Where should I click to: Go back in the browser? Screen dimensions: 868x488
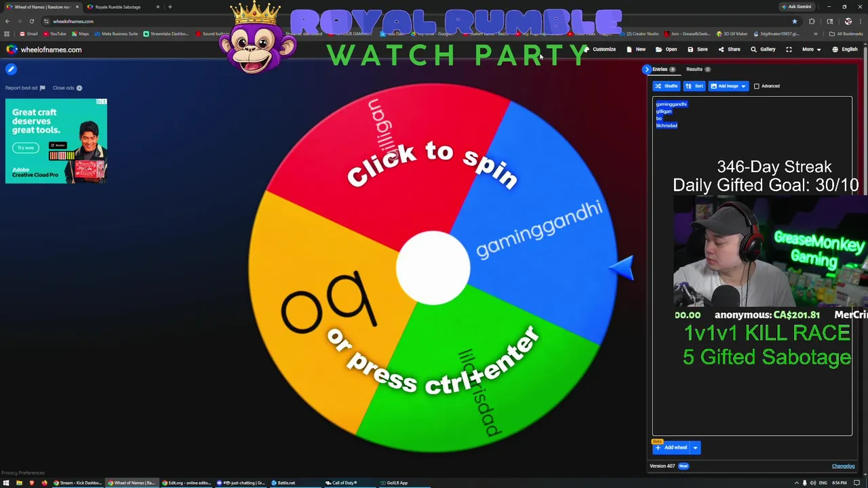click(7, 21)
